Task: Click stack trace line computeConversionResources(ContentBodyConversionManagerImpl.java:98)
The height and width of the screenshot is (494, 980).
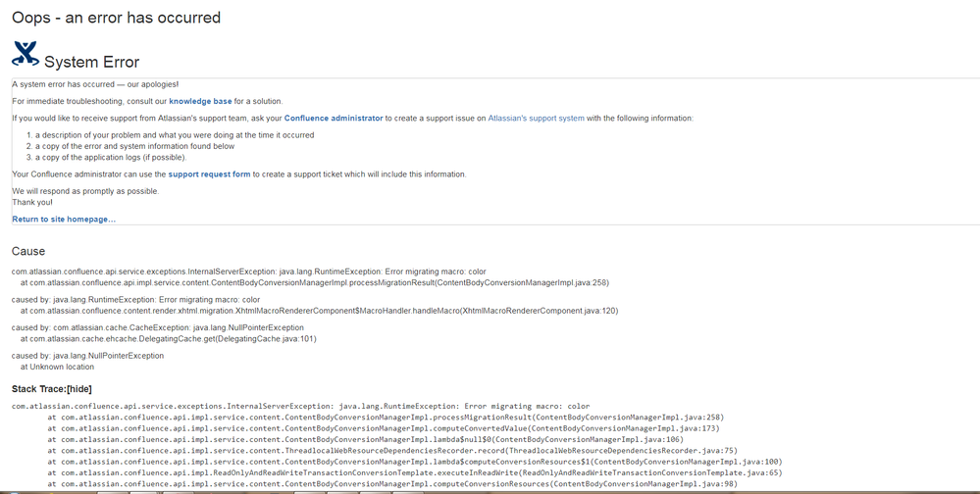Action: coord(392,484)
